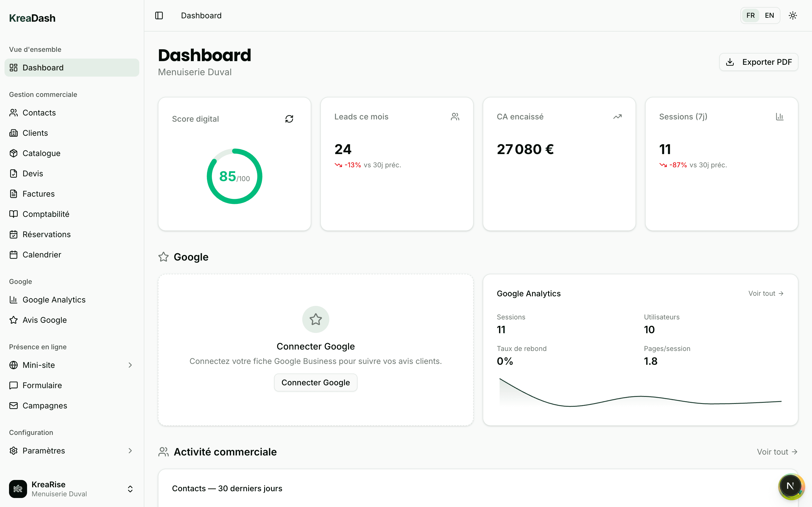This screenshot has height=507, width=812.
Task: Keep FR selected as language
Action: point(751,15)
